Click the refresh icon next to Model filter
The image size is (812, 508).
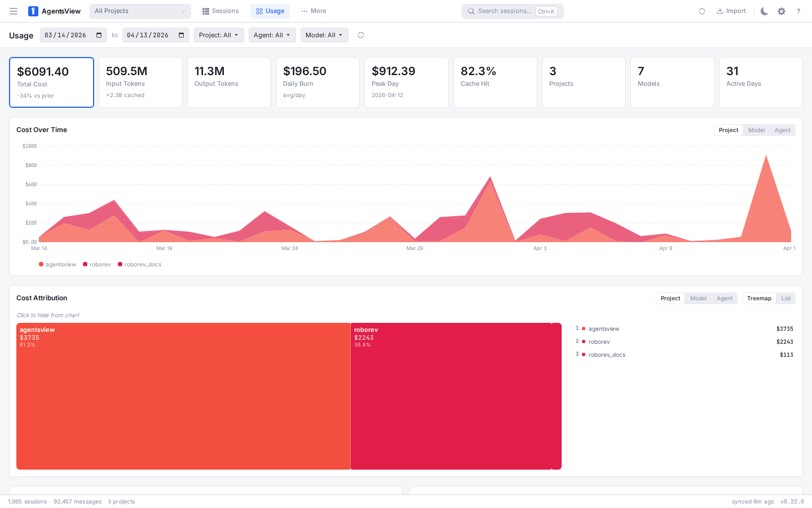pyautogui.click(x=360, y=34)
